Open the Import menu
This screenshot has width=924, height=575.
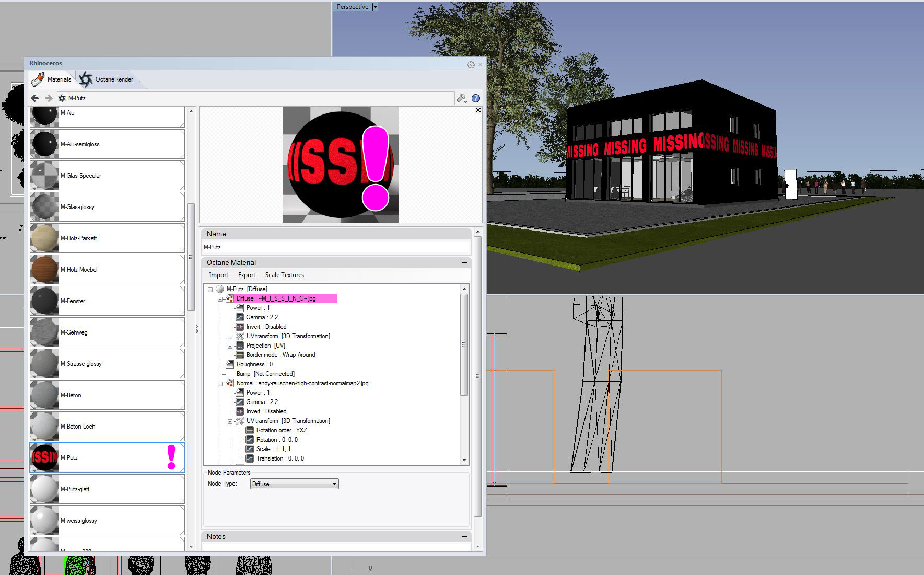[x=218, y=275]
